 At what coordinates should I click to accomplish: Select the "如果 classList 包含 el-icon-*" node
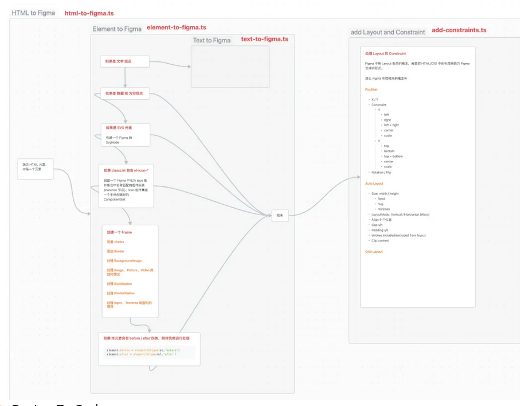(x=126, y=185)
